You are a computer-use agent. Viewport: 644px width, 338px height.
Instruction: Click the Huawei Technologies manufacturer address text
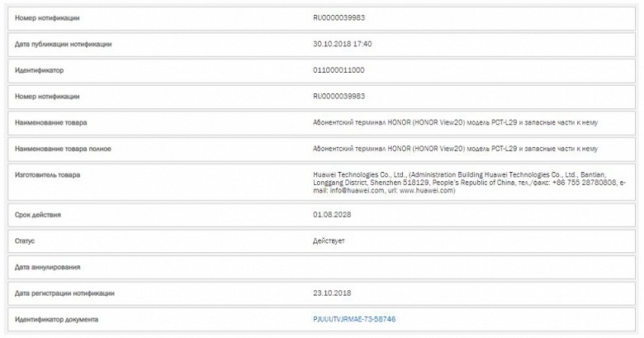466,182
